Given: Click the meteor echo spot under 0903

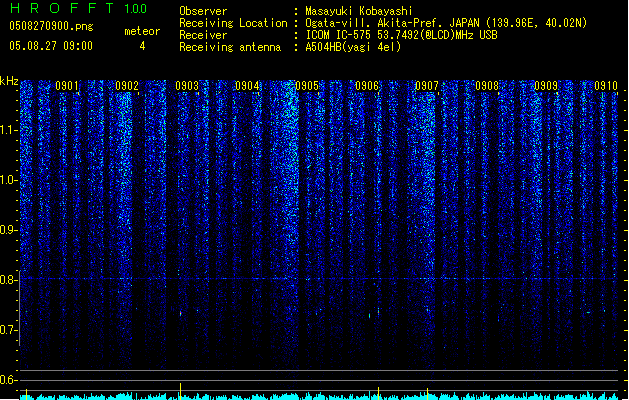Looking at the screenshot, I should click(x=181, y=313).
